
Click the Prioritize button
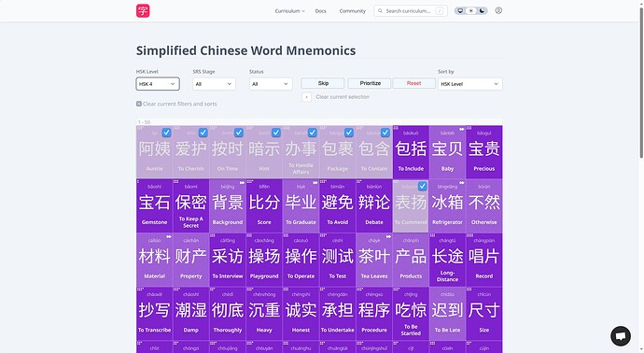[x=371, y=83]
